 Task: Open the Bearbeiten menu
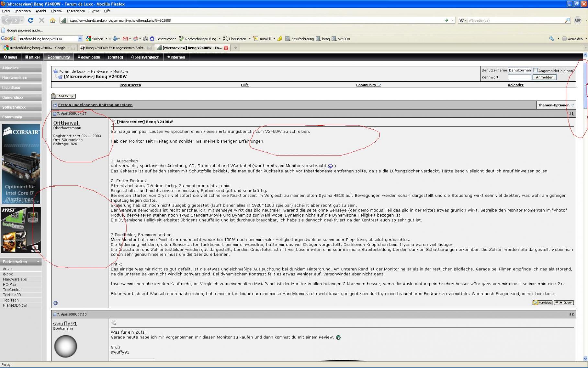coord(23,11)
